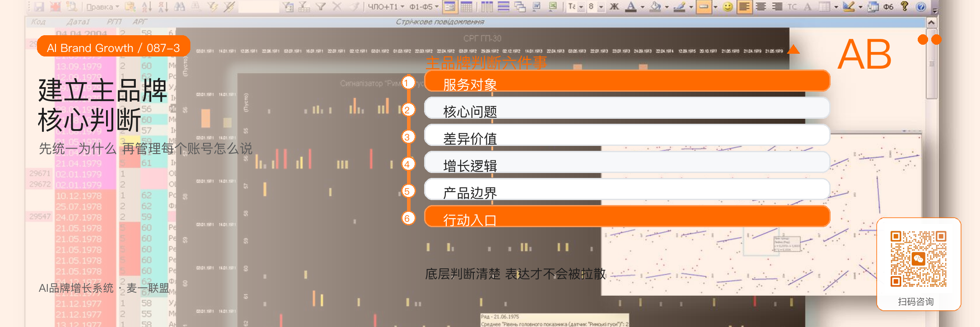Click the 行动入口 bar

point(627,217)
